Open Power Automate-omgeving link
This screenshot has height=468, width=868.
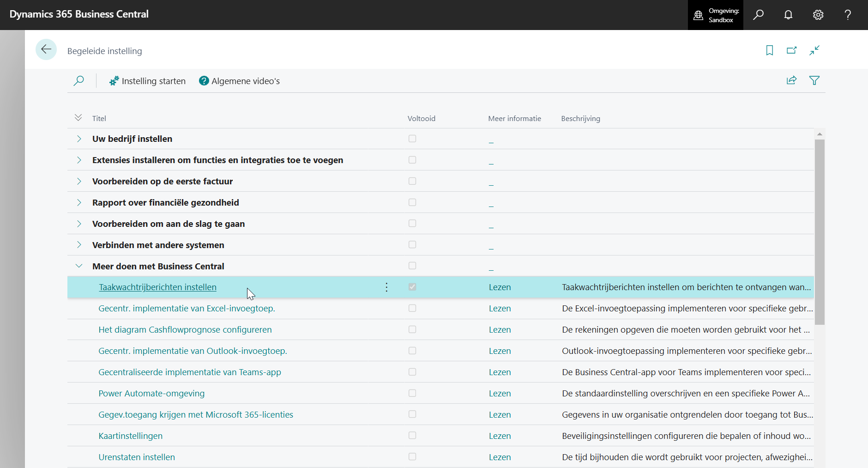pyautogui.click(x=151, y=394)
